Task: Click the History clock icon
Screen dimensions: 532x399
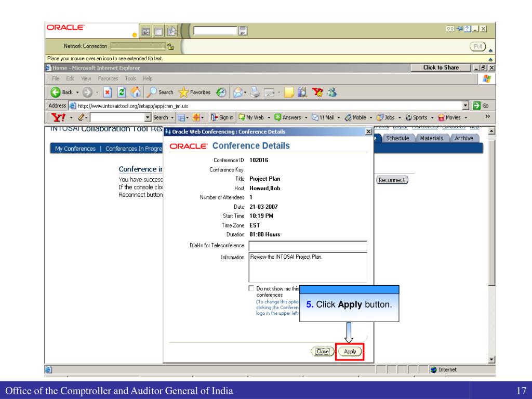Action: pyautogui.click(x=221, y=92)
